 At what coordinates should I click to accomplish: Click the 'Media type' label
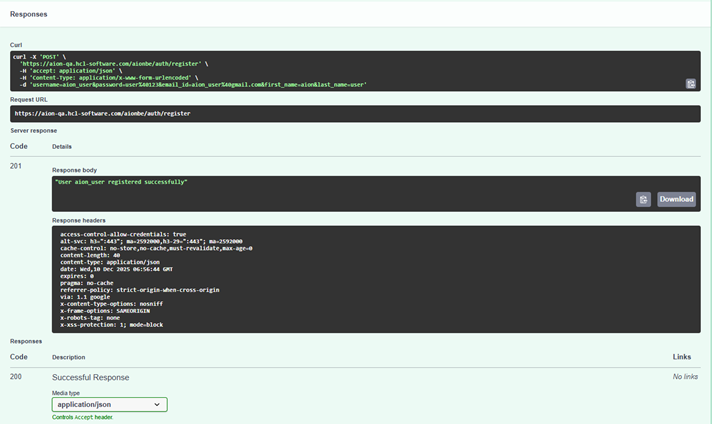pyautogui.click(x=66, y=393)
